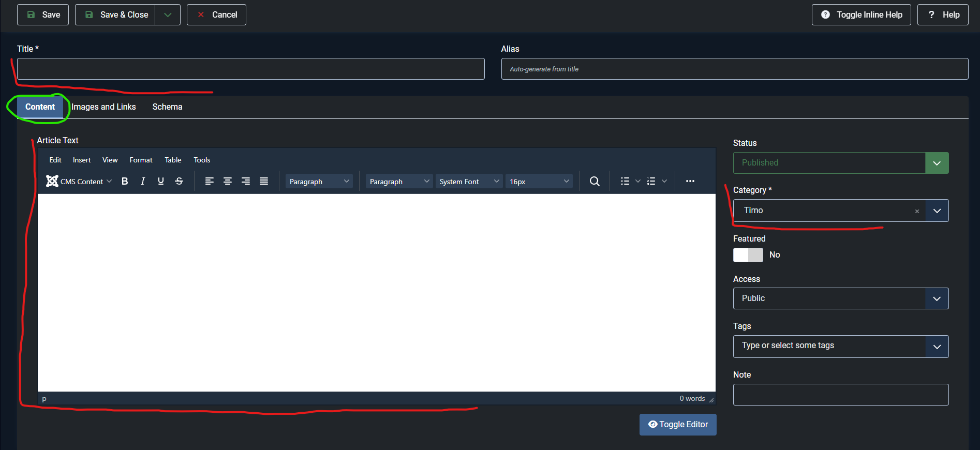Toggle the Featured switch

tap(748, 255)
